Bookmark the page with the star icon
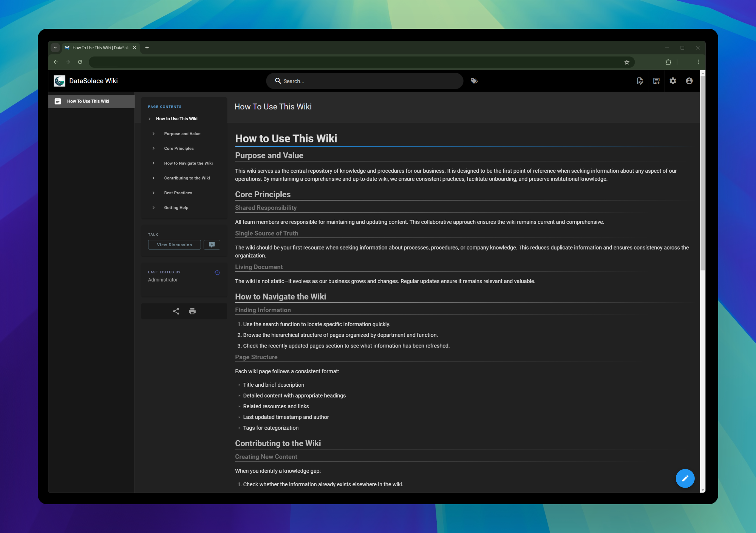The image size is (756, 533). pyautogui.click(x=627, y=62)
